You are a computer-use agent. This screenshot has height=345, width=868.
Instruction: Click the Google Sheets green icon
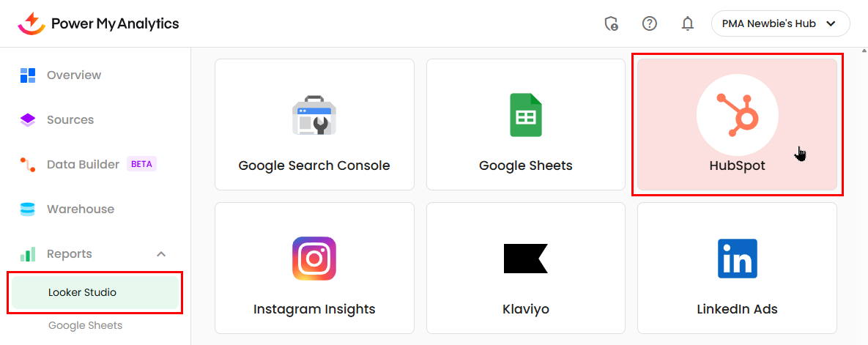(x=525, y=115)
